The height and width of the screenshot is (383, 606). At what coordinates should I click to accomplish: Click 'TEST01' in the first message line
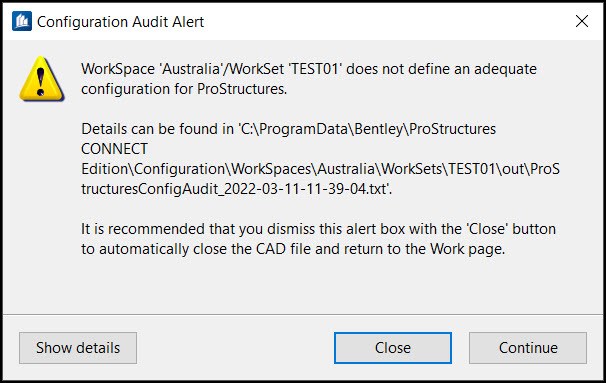313,69
